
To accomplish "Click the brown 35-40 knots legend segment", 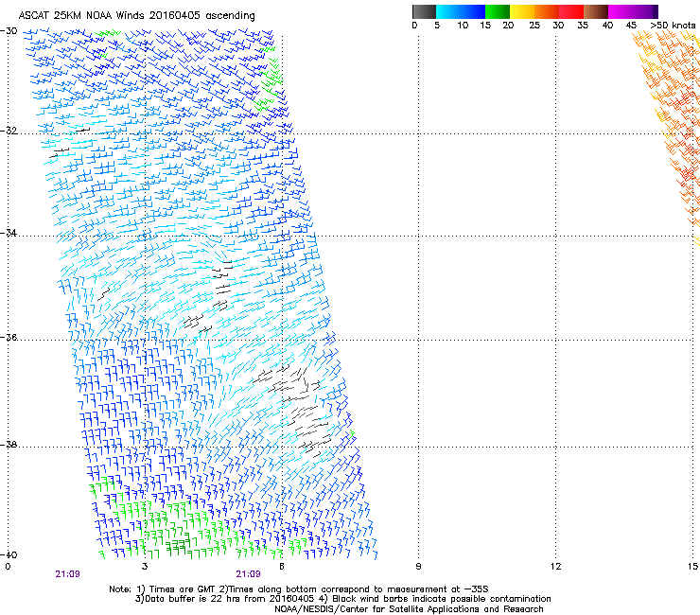I will point(596,11).
